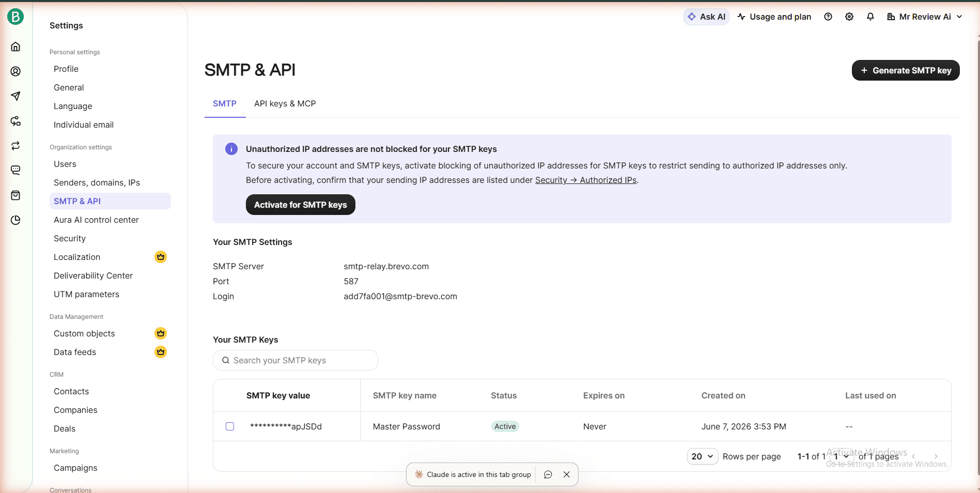Click Created on column header

tap(723, 395)
